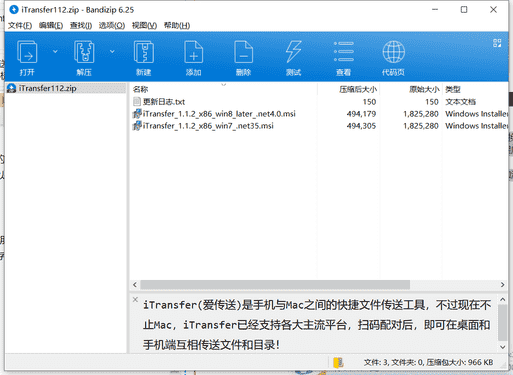Click the Code page (代码页) globe icon

pos(394,52)
